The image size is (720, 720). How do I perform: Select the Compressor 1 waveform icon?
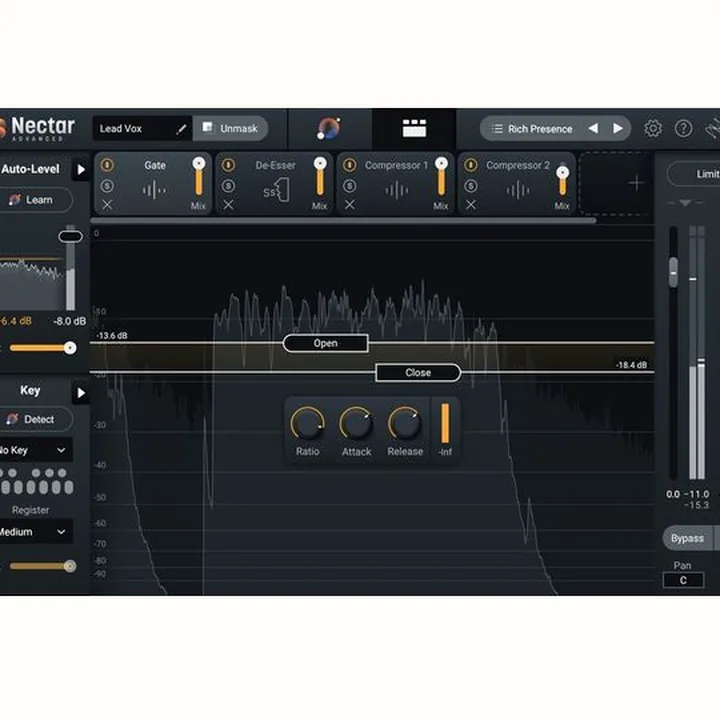pyautogui.click(x=397, y=190)
